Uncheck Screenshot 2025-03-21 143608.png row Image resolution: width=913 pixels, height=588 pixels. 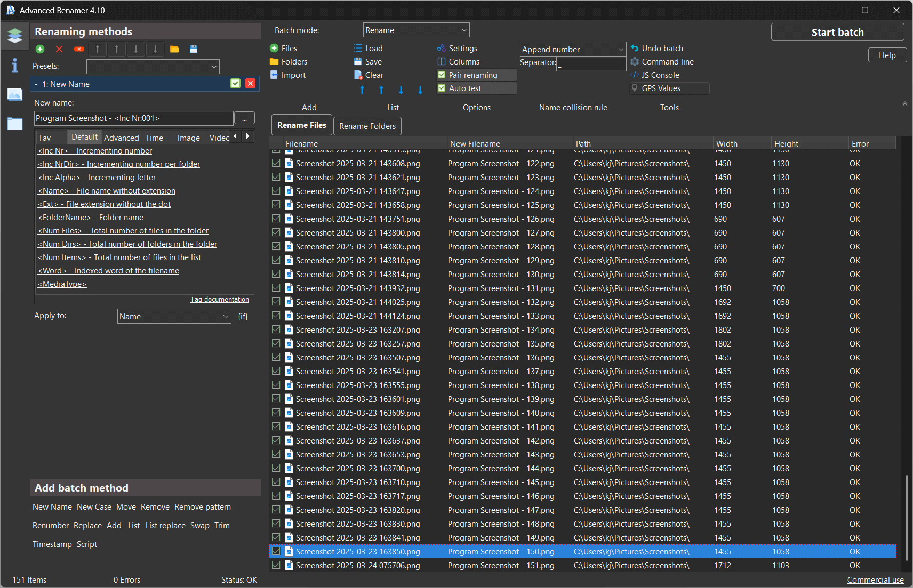tap(276, 163)
